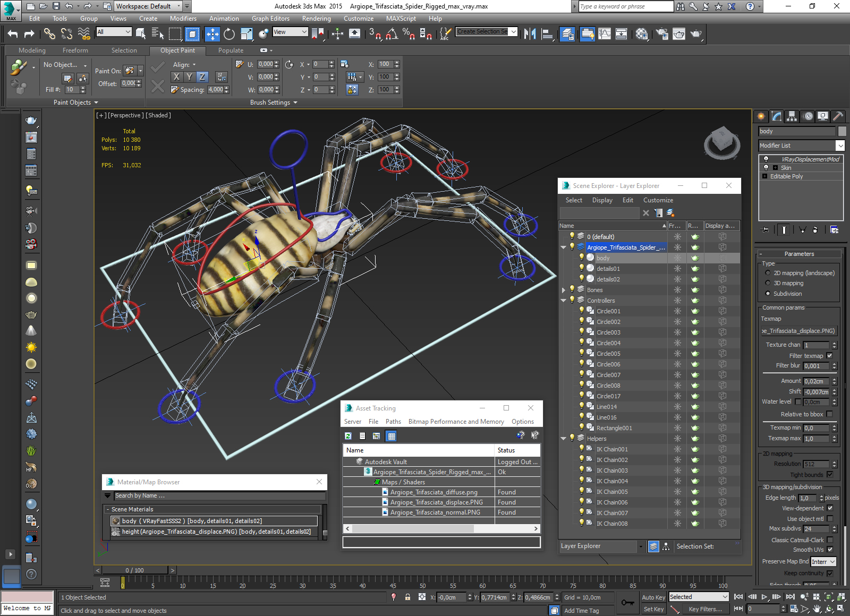Select the 2D mapping (landscape) radio
This screenshot has width=850, height=616.
(768, 273)
